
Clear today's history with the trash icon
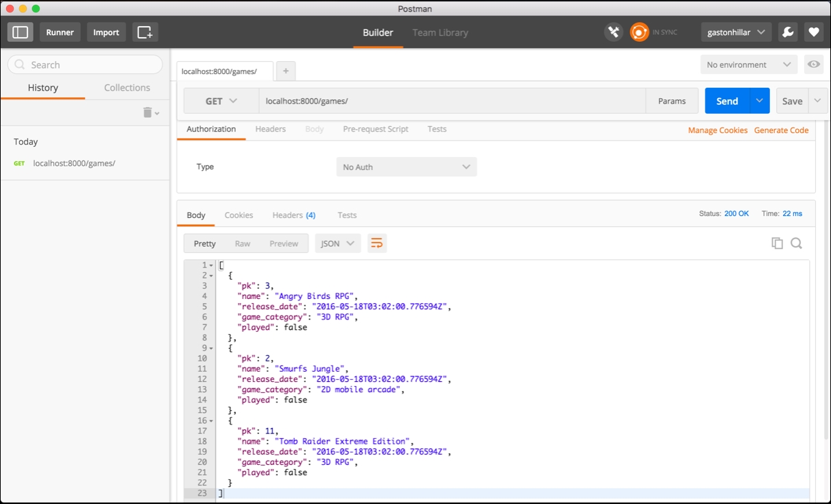click(x=147, y=112)
